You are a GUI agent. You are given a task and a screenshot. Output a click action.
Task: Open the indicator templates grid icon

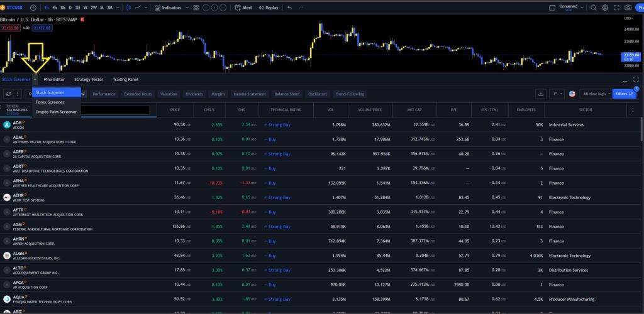(196, 8)
